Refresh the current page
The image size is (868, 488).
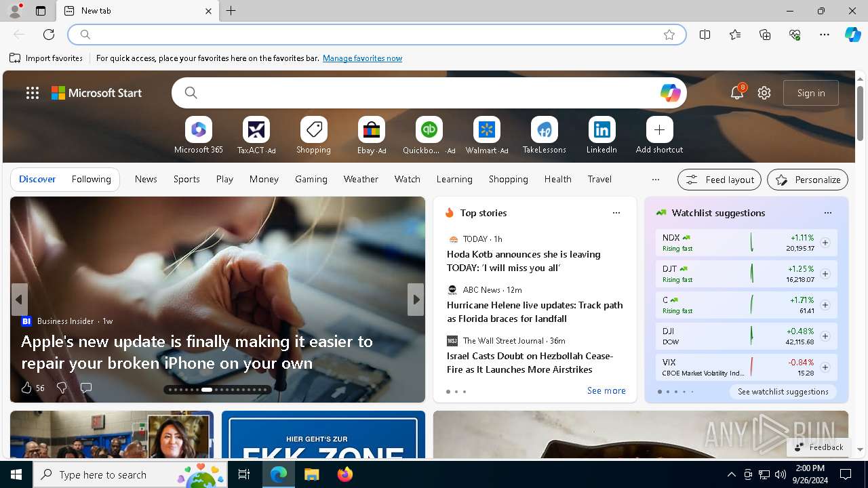coord(49,35)
